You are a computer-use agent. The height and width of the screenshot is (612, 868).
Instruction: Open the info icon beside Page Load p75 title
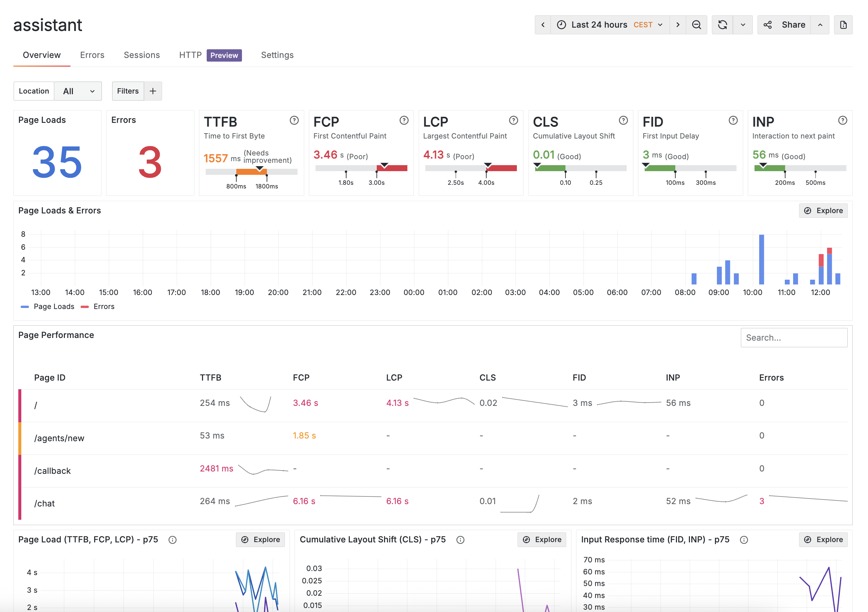[x=172, y=540]
